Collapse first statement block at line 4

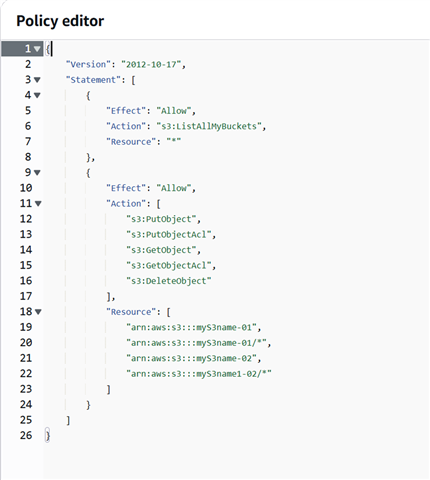coord(37,95)
